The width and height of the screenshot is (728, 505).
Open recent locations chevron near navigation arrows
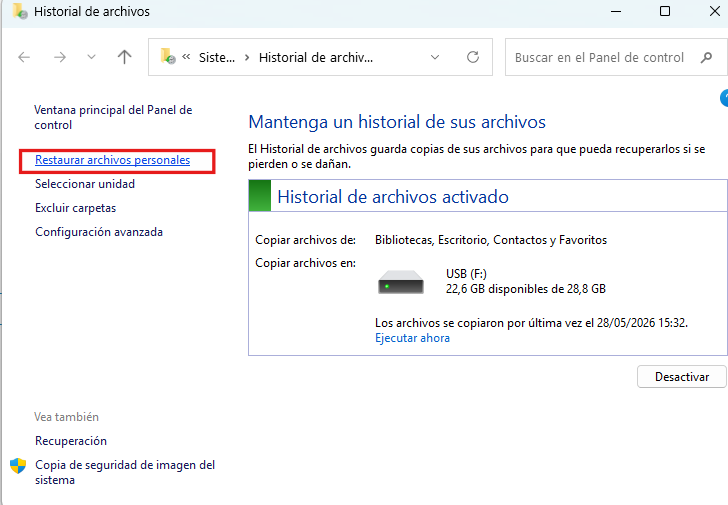coord(91,57)
